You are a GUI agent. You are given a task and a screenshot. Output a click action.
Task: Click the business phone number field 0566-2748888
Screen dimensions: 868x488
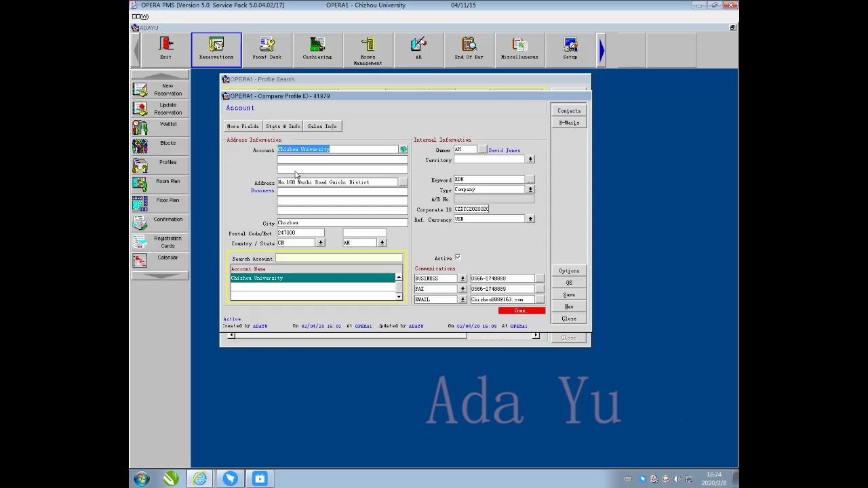pyautogui.click(x=502, y=279)
